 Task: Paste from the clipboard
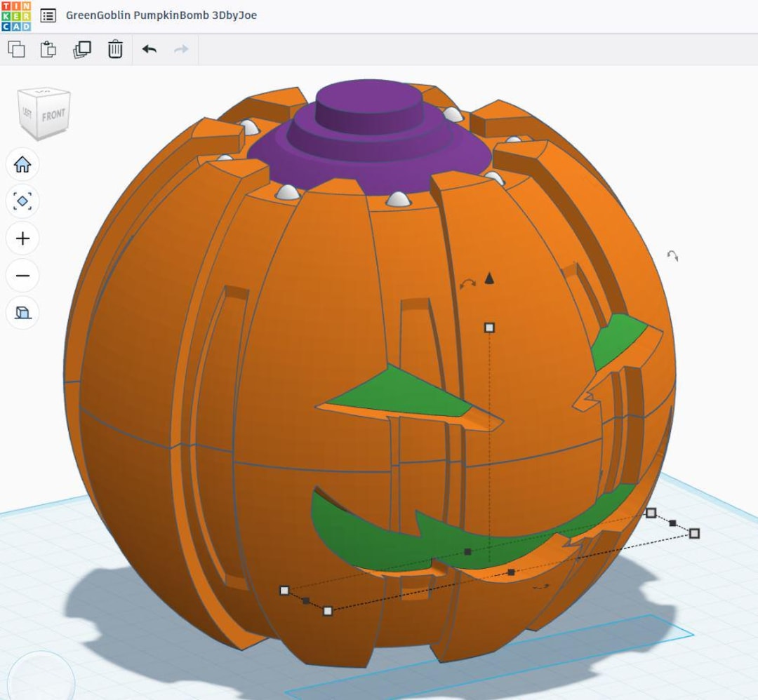pos(48,49)
